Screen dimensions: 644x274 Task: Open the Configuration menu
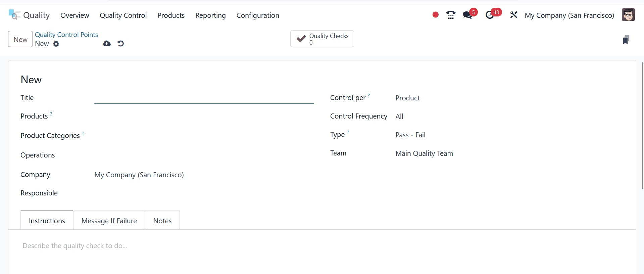tap(257, 15)
